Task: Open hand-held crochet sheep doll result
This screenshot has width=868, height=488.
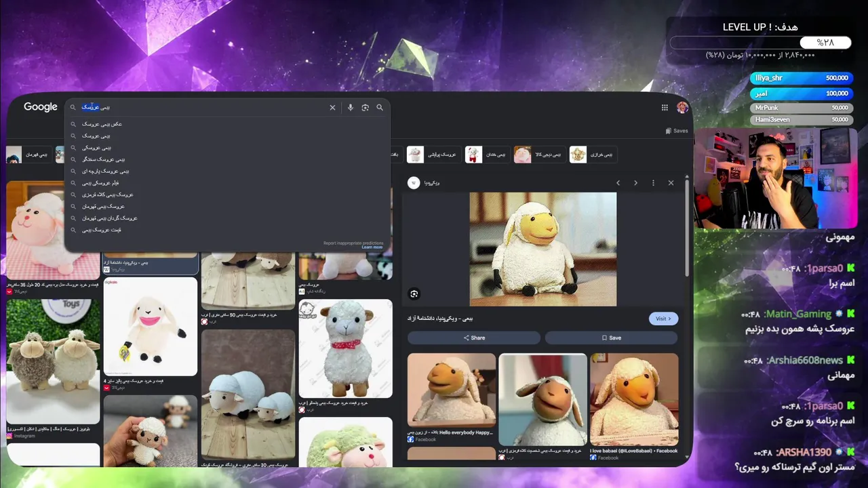Action: pos(151,430)
